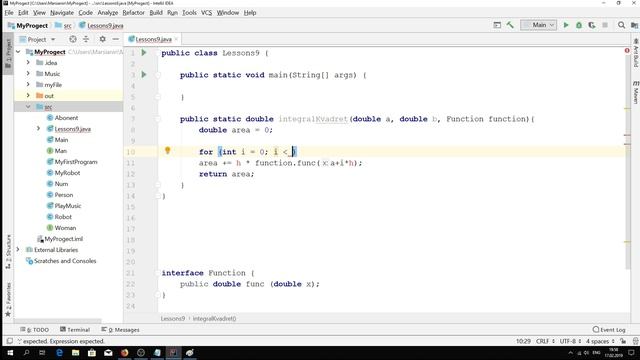Image resolution: width=640 pixels, height=360 pixels.
Task: Click the red error indicator atop the scrollbar
Action: 627,51
